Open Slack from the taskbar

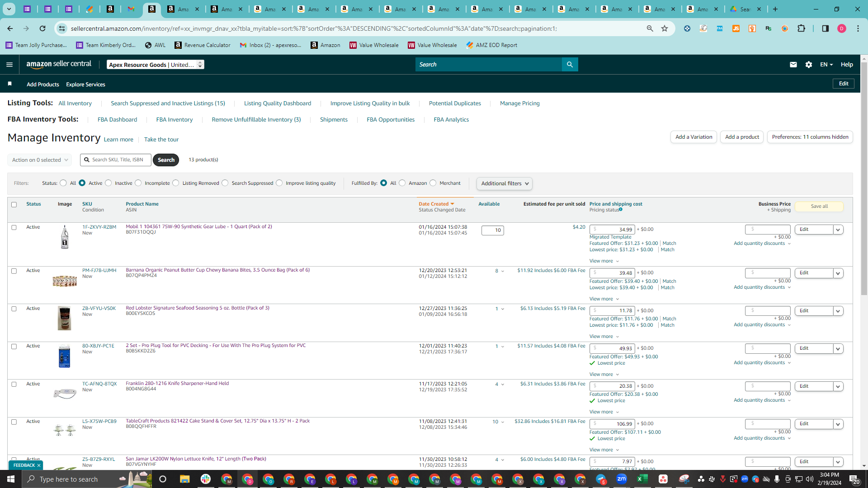[206, 479]
